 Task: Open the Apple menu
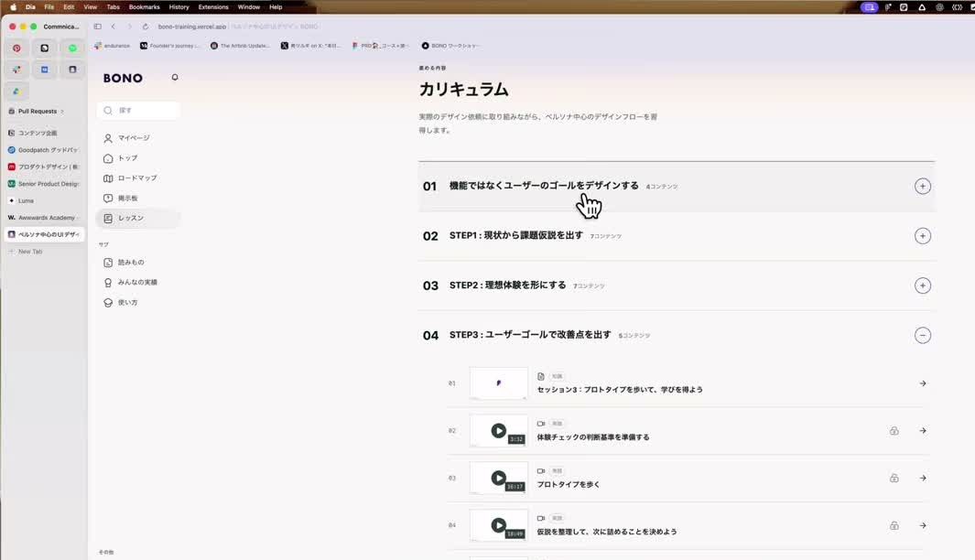click(13, 7)
